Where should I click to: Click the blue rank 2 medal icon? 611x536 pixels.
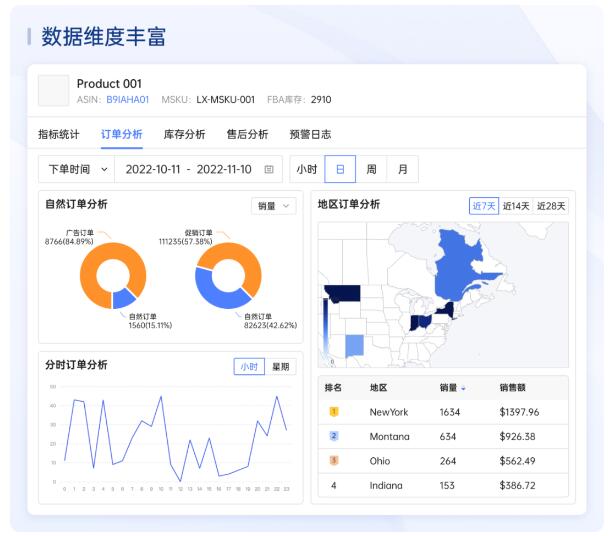pyautogui.click(x=335, y=436)
